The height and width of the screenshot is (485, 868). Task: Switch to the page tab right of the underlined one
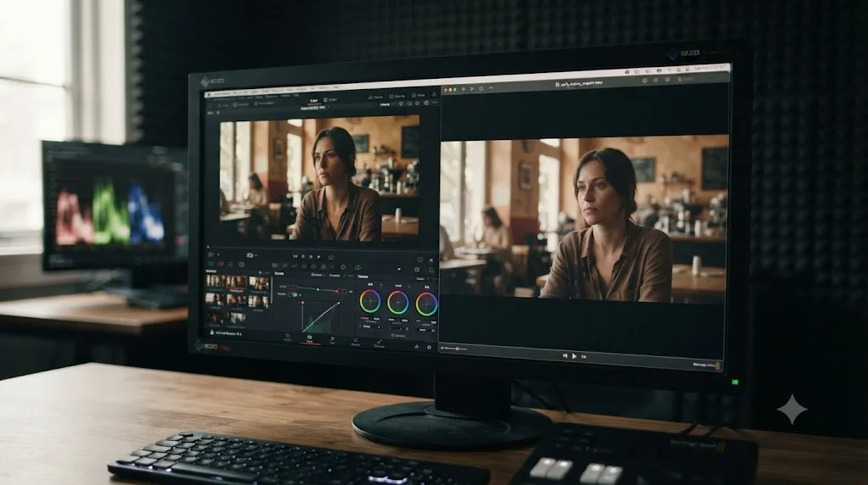coord(332,339)
